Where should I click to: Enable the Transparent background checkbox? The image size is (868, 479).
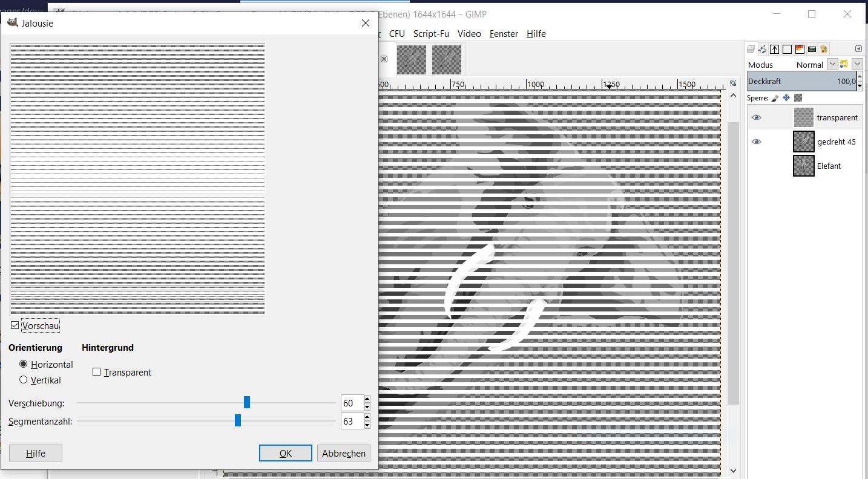coord(97,372)
